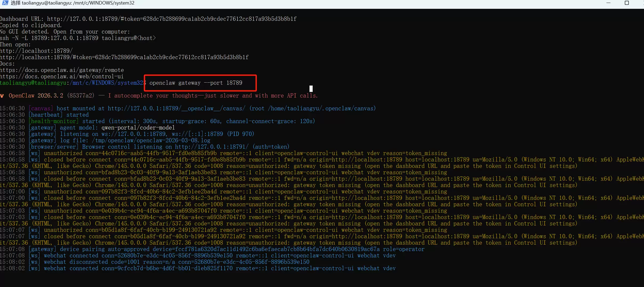Screen dimensions: 644x287
Task: Minimize the terminal window
Action: click(608, 3)
